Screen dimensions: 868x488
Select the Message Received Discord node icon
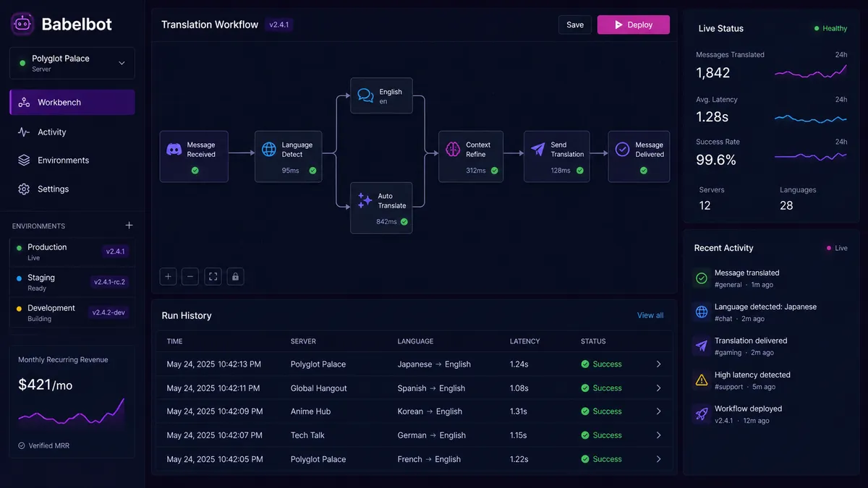pyautogui.click(x=174, y=150)
